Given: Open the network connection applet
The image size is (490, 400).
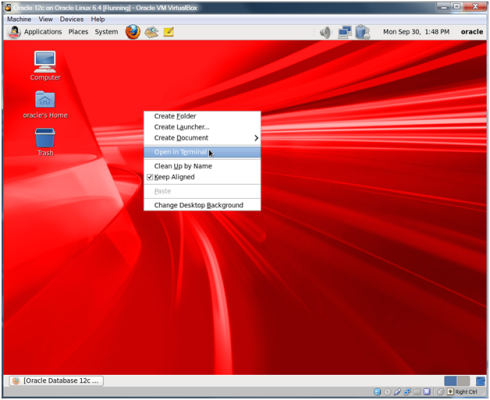Looking at the screenshot, I should tap(345, 32).
